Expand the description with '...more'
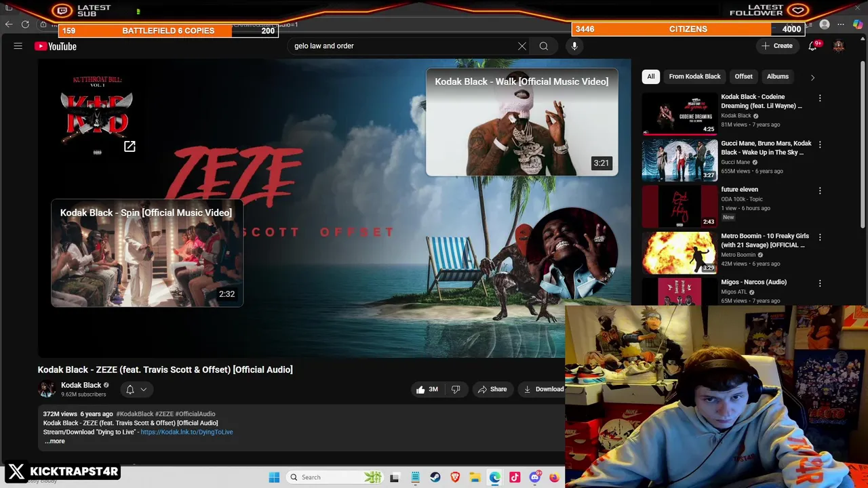This screenshot has height=488, width=868. tap(55, 441)
